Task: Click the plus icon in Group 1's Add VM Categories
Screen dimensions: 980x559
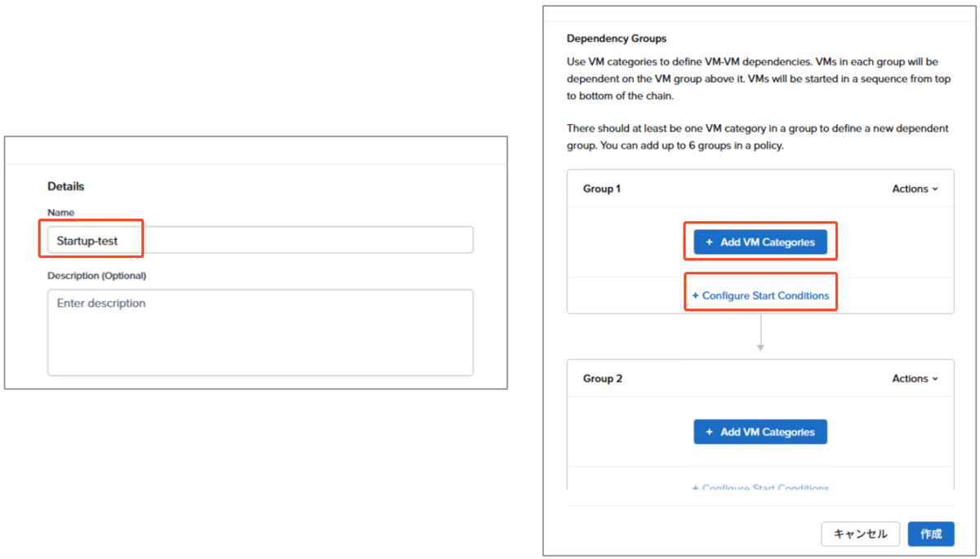Action: pyautogui.click(x=709, y=242)
